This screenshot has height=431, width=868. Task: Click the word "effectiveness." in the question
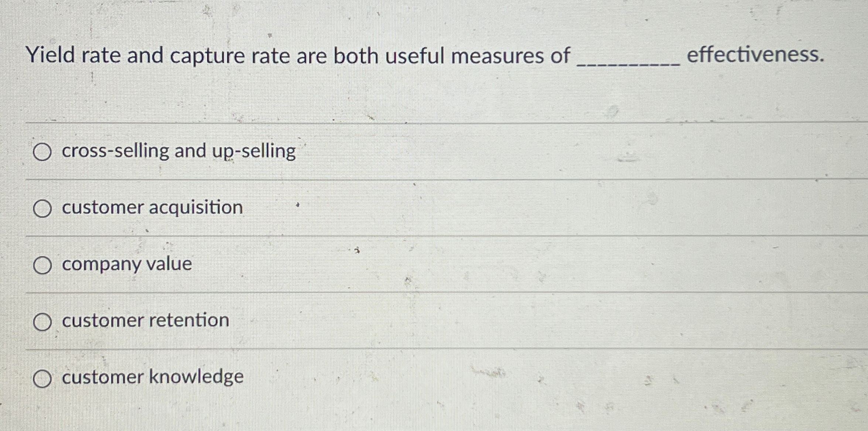[x=755, y=55]
